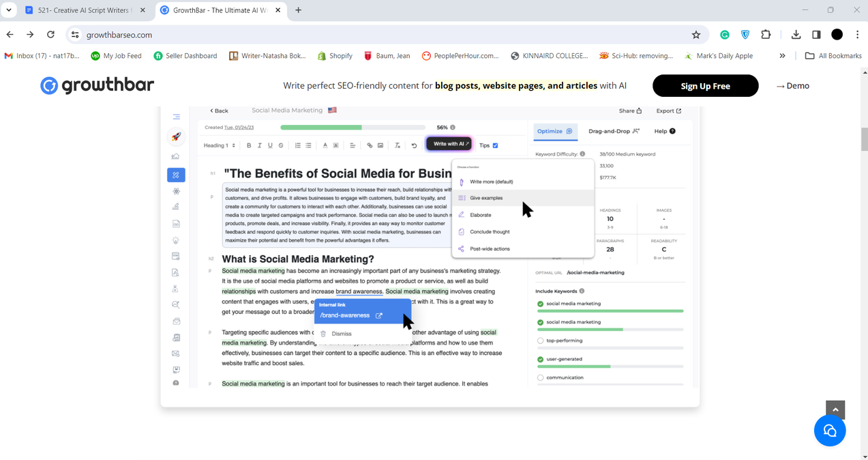
Task: Dismiss the internal link suggestion
Action: click(337, 334)
